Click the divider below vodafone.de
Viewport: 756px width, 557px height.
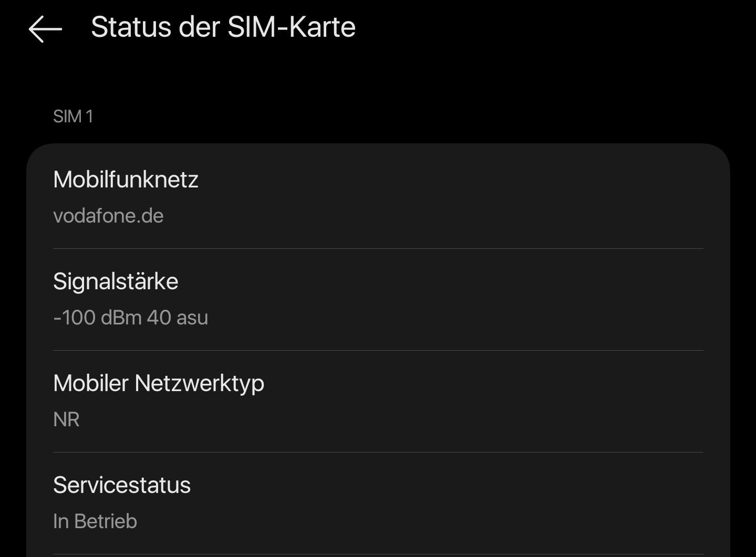[378, 248]
